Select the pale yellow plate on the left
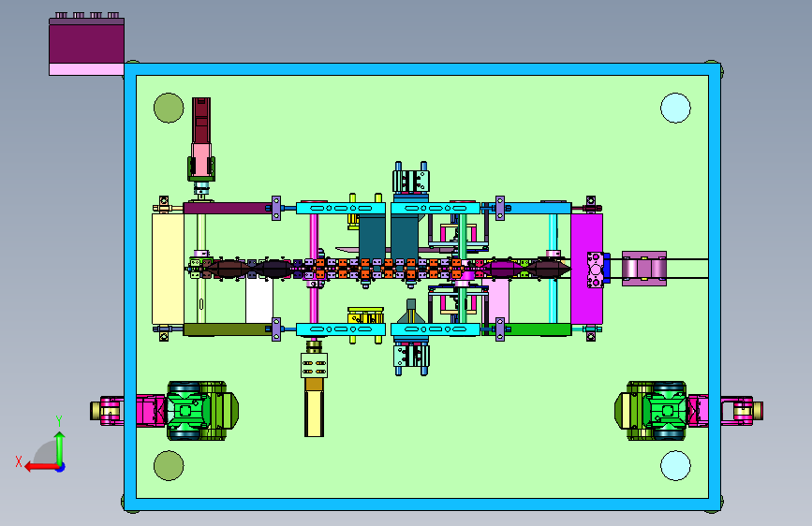812x526 pixels. click(168, 269)
